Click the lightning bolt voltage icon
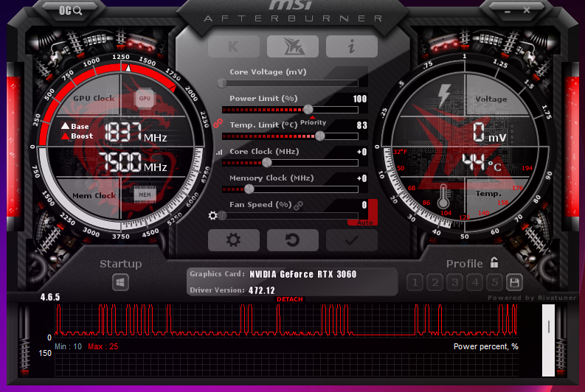 (444, 95)
